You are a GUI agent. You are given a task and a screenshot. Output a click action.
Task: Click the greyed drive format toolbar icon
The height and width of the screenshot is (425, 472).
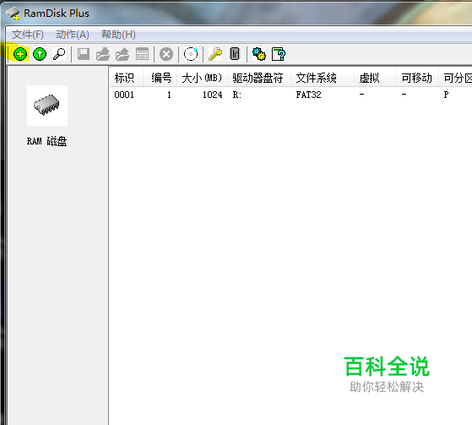click(x=142, y=54)
